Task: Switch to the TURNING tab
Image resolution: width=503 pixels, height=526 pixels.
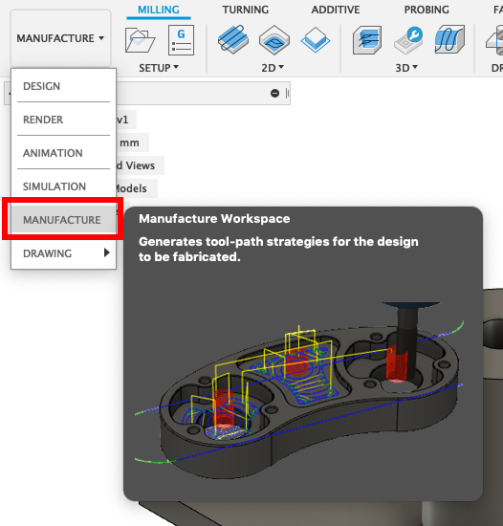Action: (x=245, y=10)
